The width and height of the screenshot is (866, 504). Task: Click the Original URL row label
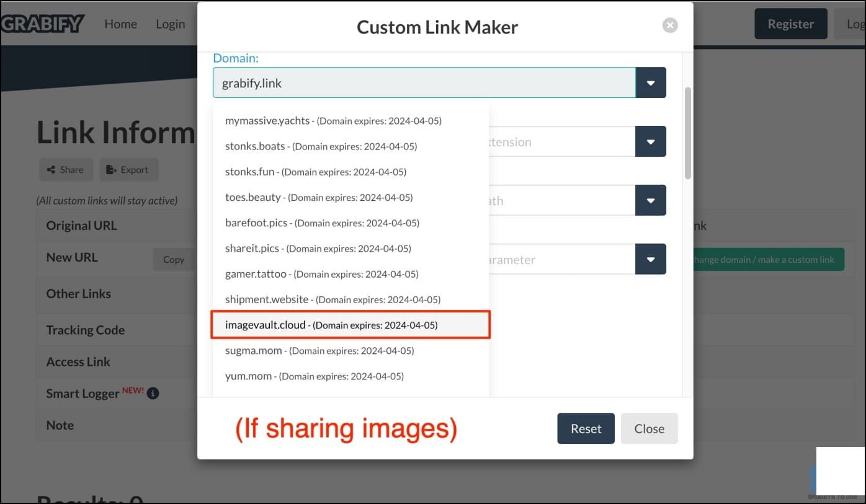point(81,226)
